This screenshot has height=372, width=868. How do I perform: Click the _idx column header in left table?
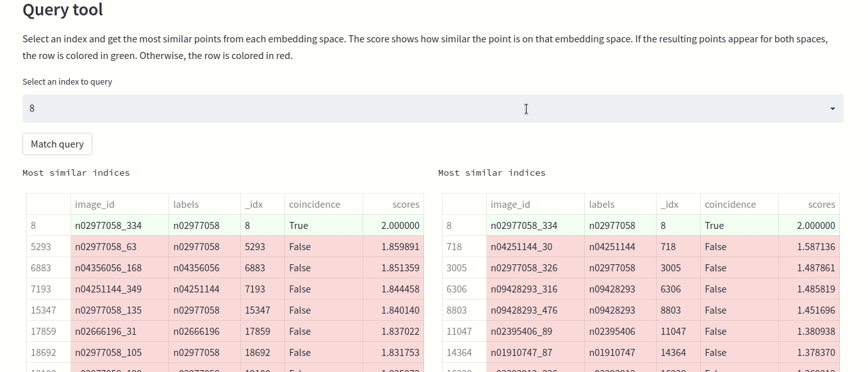[253, 204]
